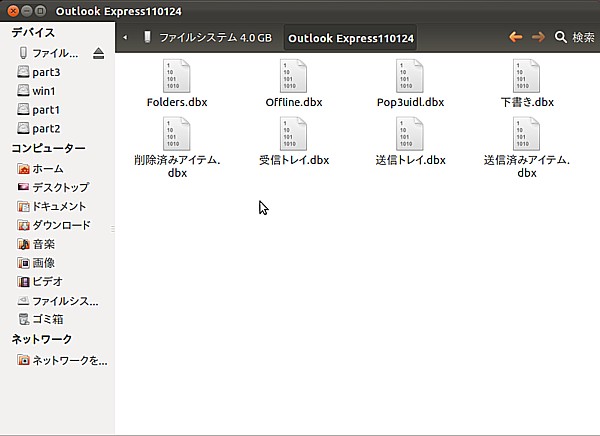
Task: Select the Offline.dbx file icon
Action: point(293,76)
